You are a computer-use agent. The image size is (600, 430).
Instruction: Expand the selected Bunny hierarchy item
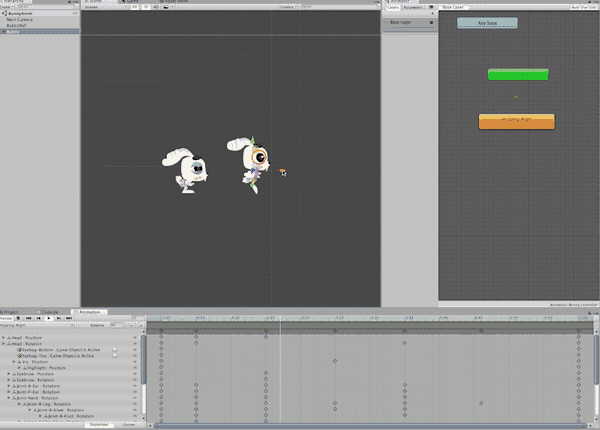tap(3, 32)
